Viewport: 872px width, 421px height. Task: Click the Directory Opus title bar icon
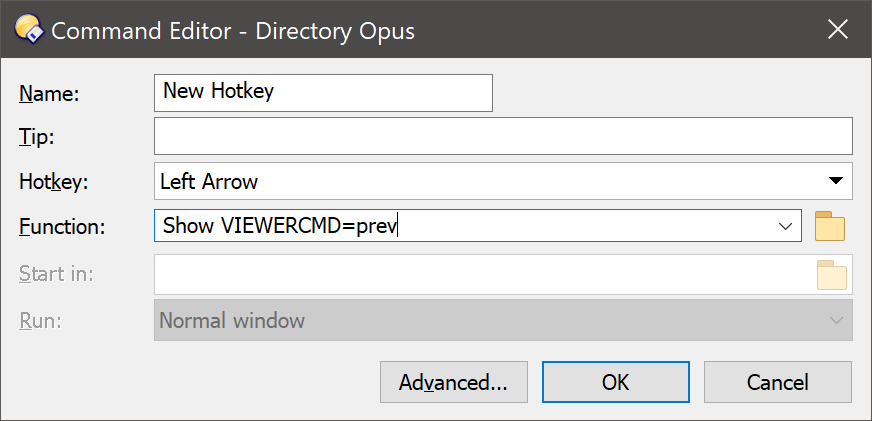29,29
